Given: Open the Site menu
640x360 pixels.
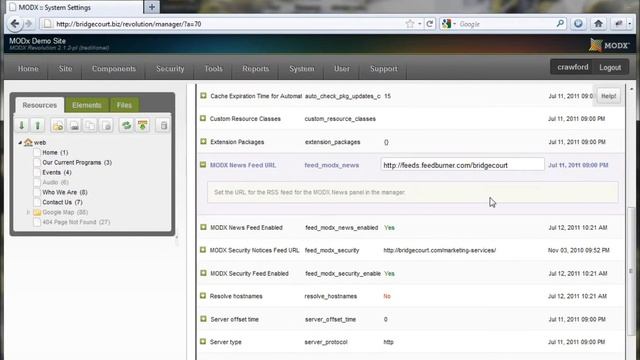Looking at the screenshot, I should pyautogui.click(x=65, y=69).
